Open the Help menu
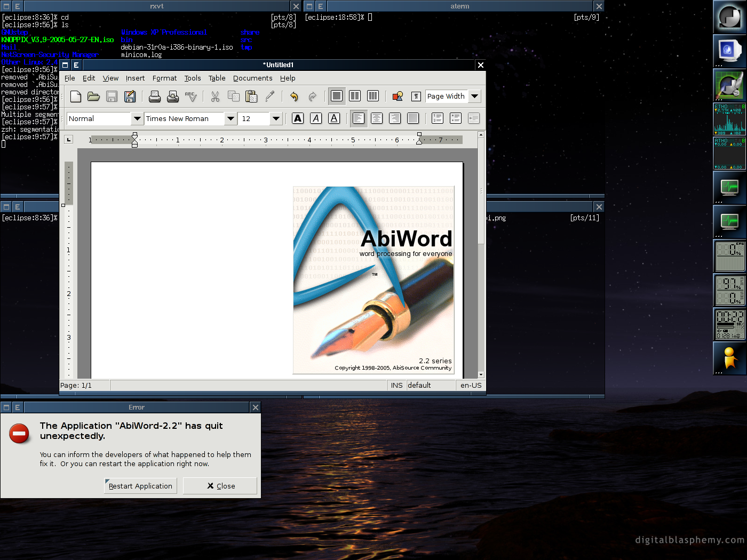The width and height of the screenshot is (747, 560). tap(288, 78)
